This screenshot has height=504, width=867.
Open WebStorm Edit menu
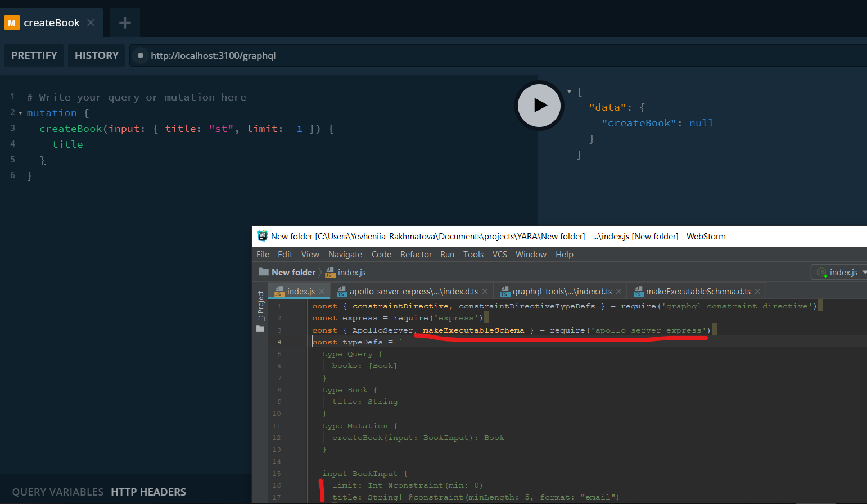tap(285, 255)
